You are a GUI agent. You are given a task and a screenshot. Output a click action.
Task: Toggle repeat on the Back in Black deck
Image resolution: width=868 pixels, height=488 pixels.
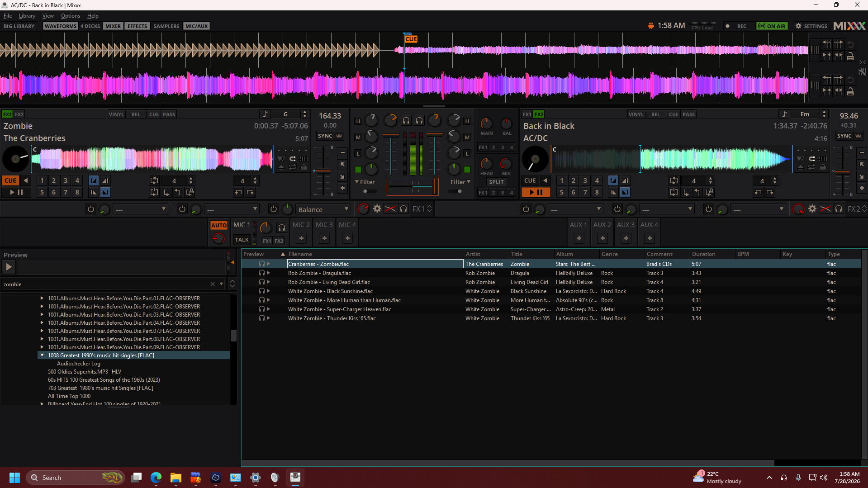pos(812,167)
